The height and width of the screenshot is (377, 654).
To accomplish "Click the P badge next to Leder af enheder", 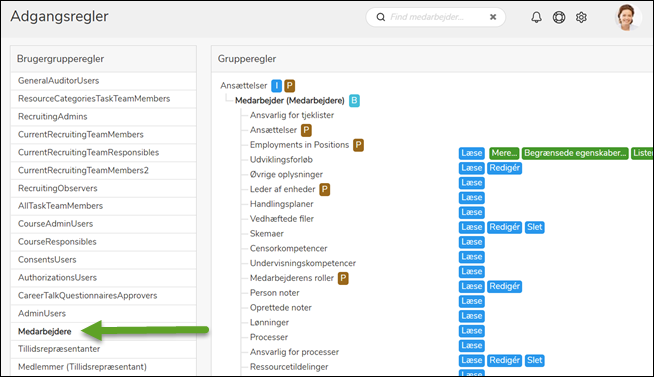I will coord(324,189).
